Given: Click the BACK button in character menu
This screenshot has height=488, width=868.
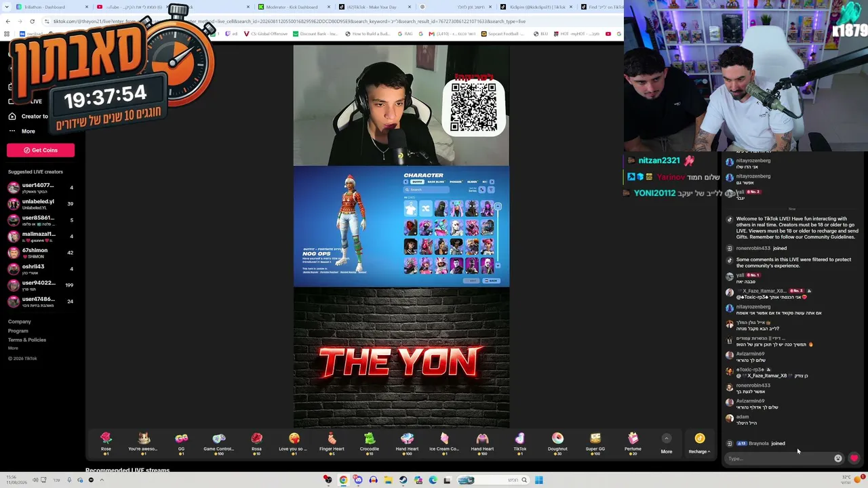Looking at the screenshot, I should [491, 281].
